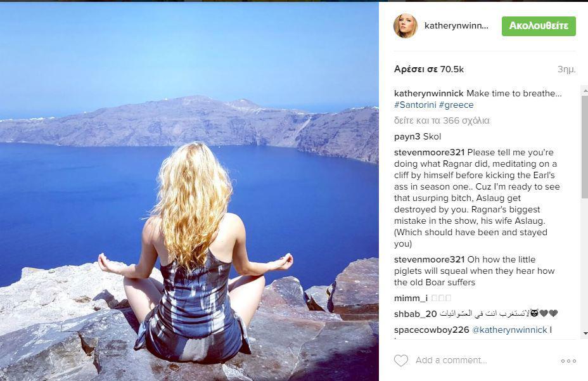Click the @katherynwinnick mention in comment
This screenshot has height=381, width=588.
click(x=509, y=330)
